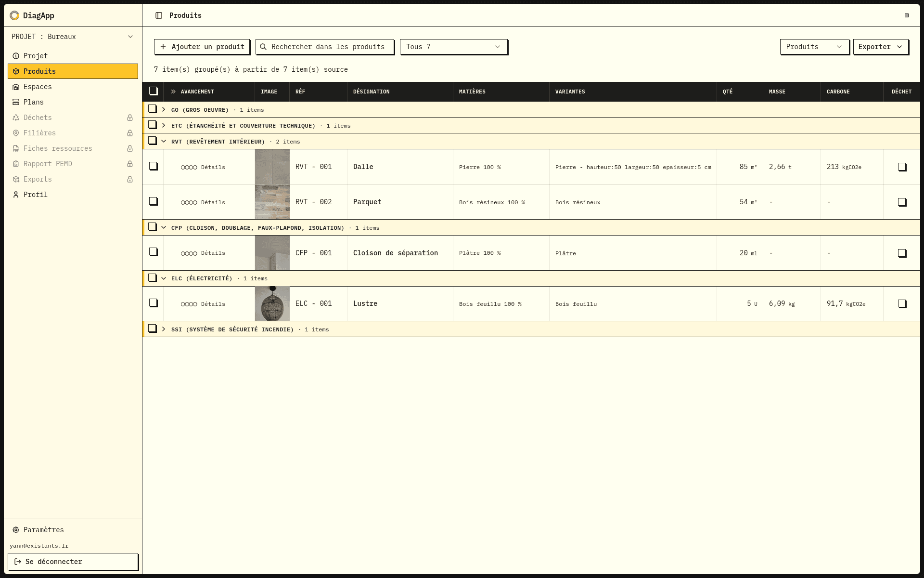Click the double-chevron icon in Avancement header
The width and height of the screenshot is (924, 578).
click(x=173, y=92)
